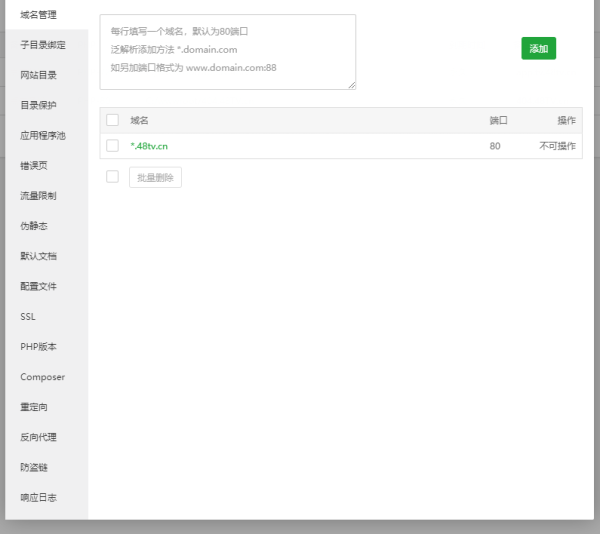Toggle checkbox beside 批量删除 button
The height and width of the screenshot is (534, 600).
coord(112,177)
